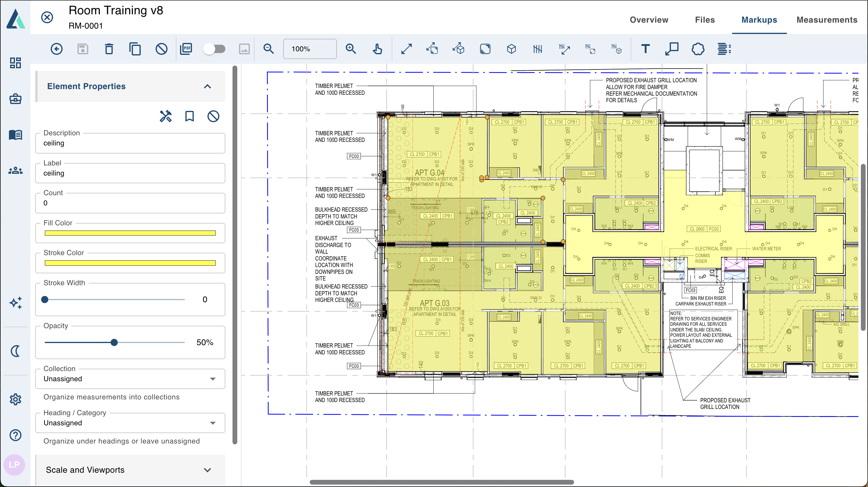Select the Cloud markup tool

click(x=698, y=49)
